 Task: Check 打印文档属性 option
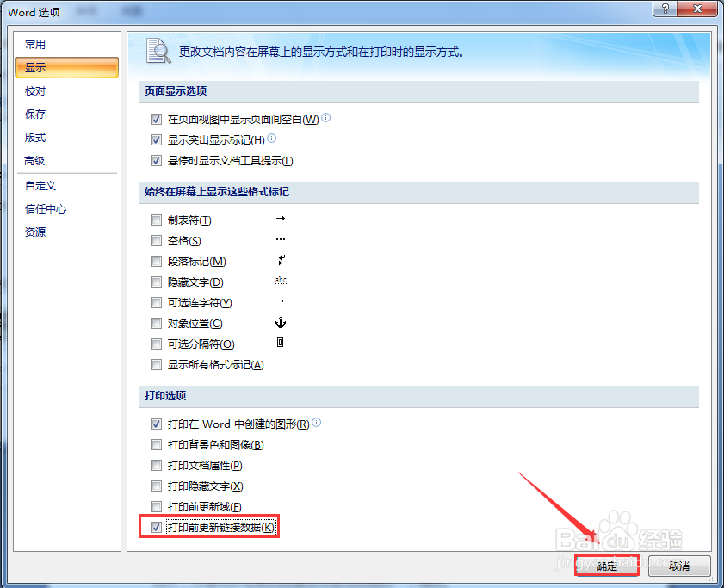(x=156, y=465)
